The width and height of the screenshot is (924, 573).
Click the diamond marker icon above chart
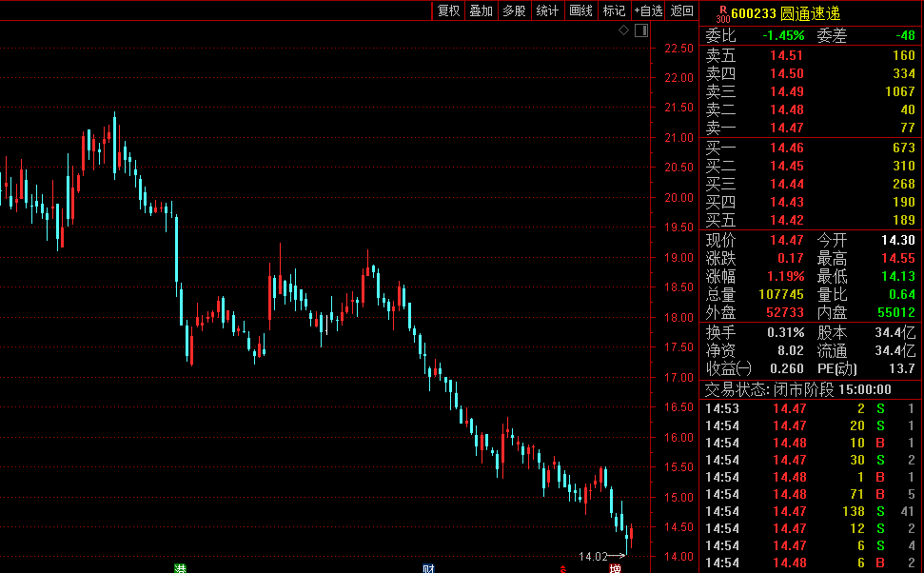(x=623, y=30)
